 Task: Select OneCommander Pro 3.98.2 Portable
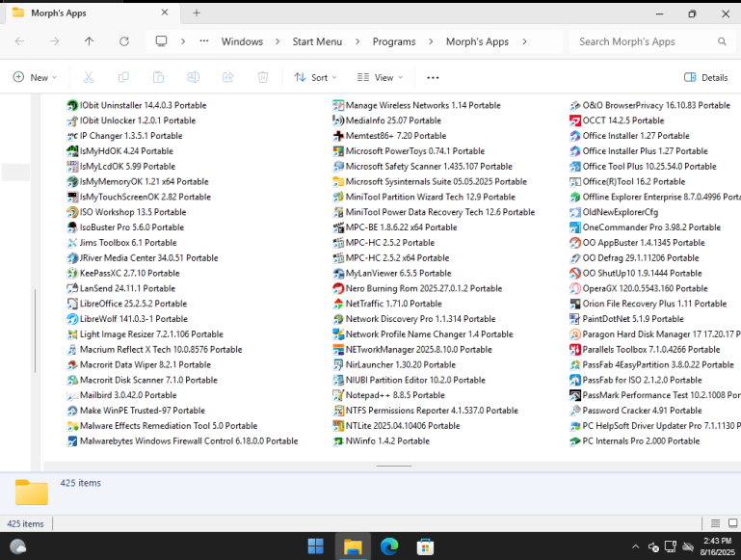645,227
